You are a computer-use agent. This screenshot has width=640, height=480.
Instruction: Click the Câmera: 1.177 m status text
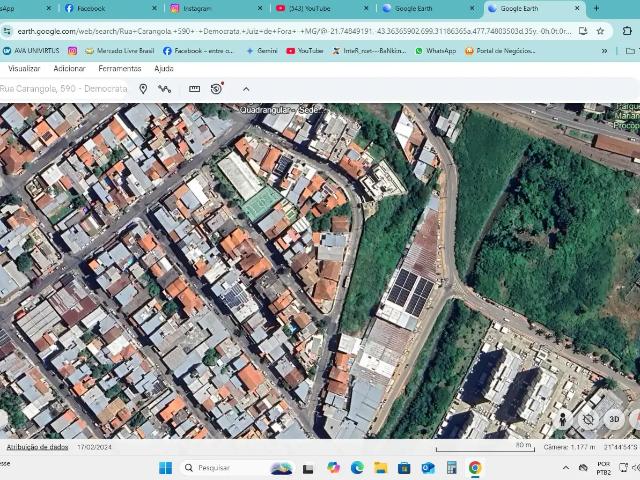tap(569, 447)
